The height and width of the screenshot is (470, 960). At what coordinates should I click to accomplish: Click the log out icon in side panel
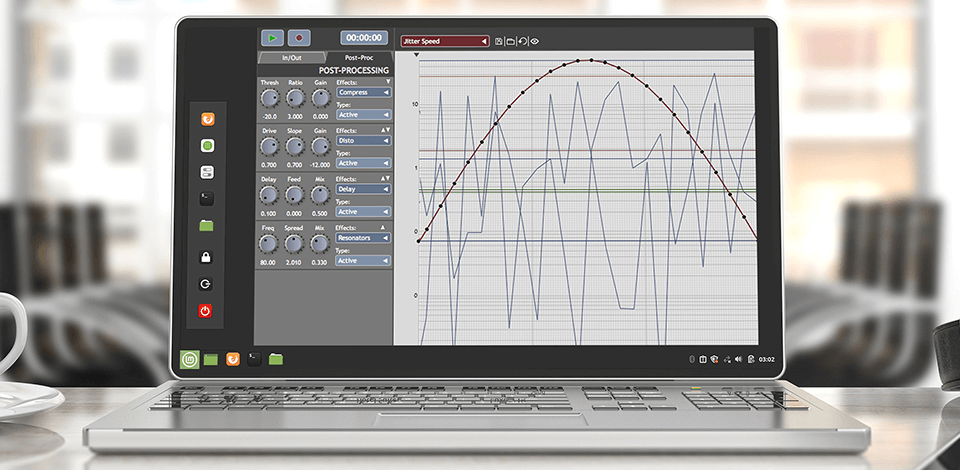click(206, 284)
